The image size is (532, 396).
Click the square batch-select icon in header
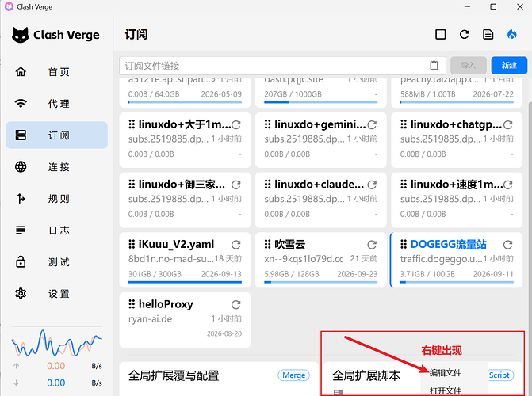[x=440, y=34]
